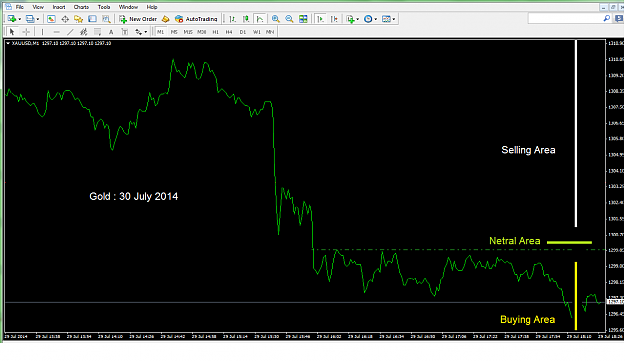Open MetaEditor via yellow book icon
This screenshot has height=361, width=625.
click(165, 19)
